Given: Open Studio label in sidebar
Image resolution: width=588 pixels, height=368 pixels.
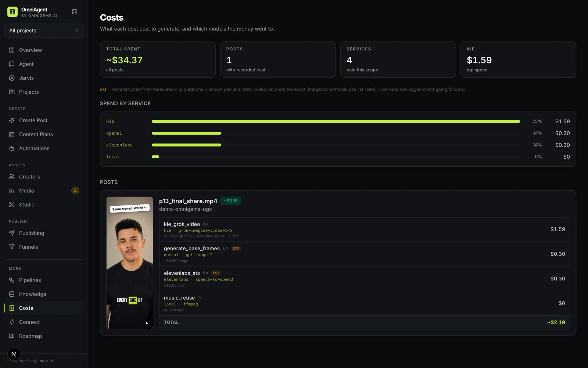Looking at the screenshot, I should (27, 205).
